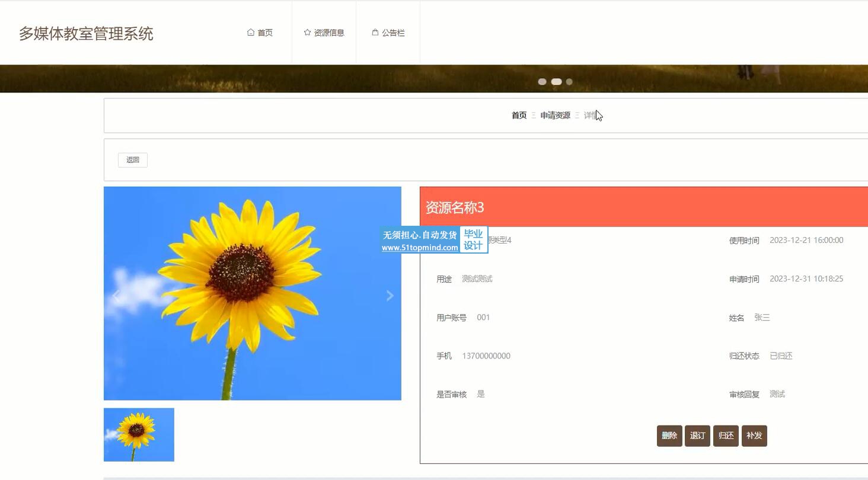Select the active middle banner dot
The image size is (868, 480).
click(x=556, y=82)
